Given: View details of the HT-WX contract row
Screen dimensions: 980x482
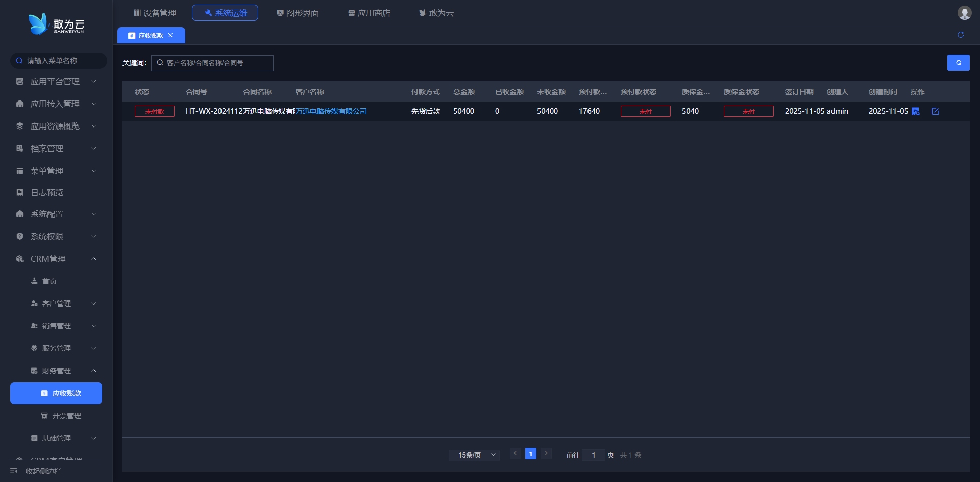Looking at the screenshot, I should (916, 111).
